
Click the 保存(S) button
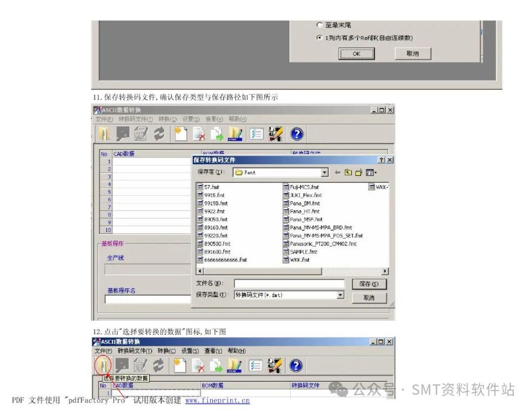[368, 283]
